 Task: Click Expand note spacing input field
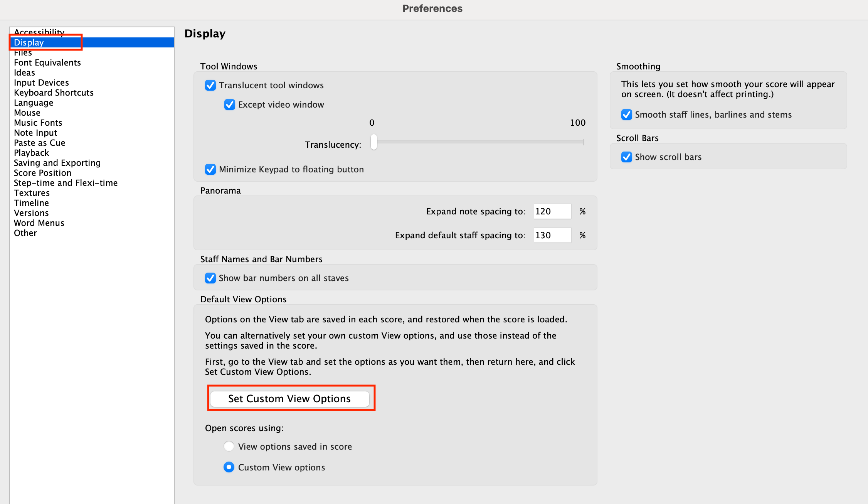click(552, 211)
